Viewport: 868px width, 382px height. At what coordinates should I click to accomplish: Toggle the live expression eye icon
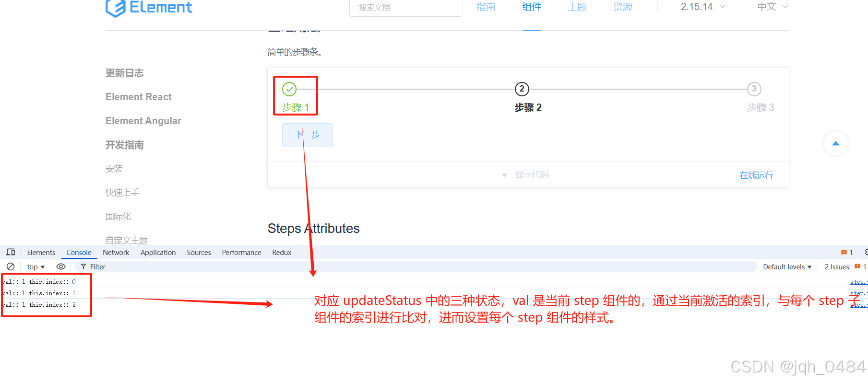tap(61, 266)
